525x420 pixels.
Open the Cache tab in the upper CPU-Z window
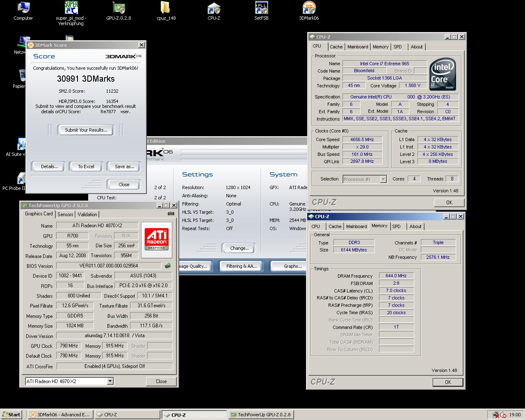pyautogui.click(x=336, y=47)
